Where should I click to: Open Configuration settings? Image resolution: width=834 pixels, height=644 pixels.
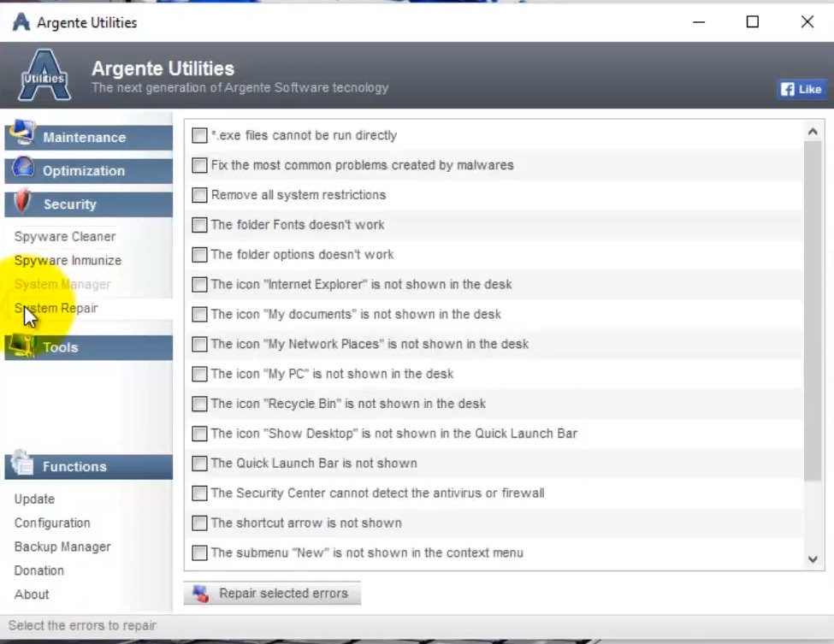click(x=52, y=523)
